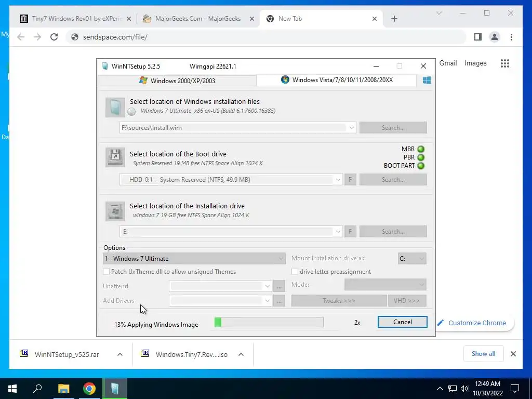The width and height of the screenshot is (532, 399).
Task: Click volume icon in system tray
Action: pos(464,389)
